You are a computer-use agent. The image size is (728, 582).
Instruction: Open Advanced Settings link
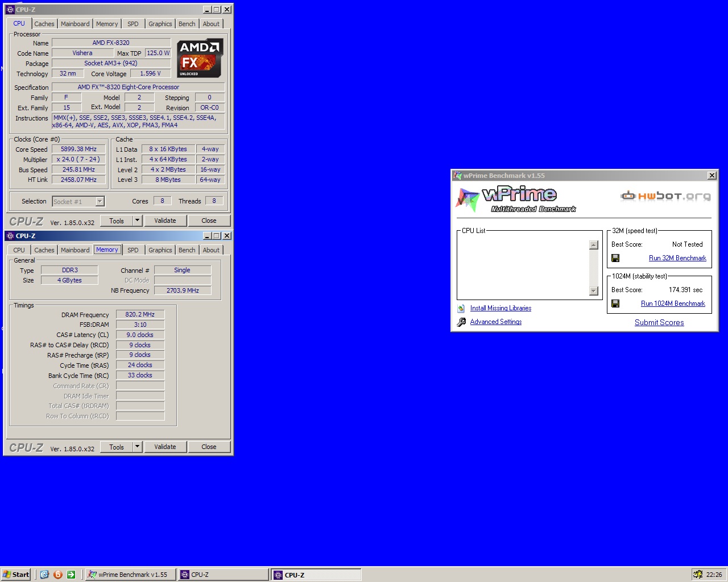click(496, 322)
